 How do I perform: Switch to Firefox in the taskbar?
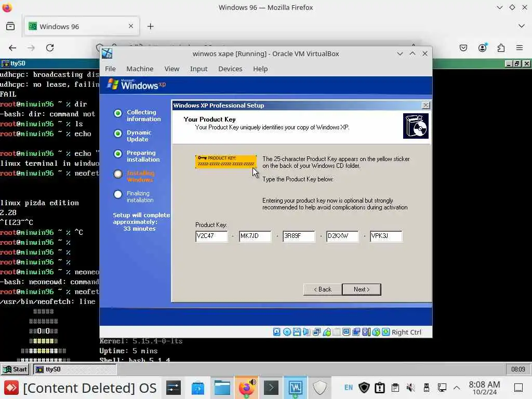point(247,388)
